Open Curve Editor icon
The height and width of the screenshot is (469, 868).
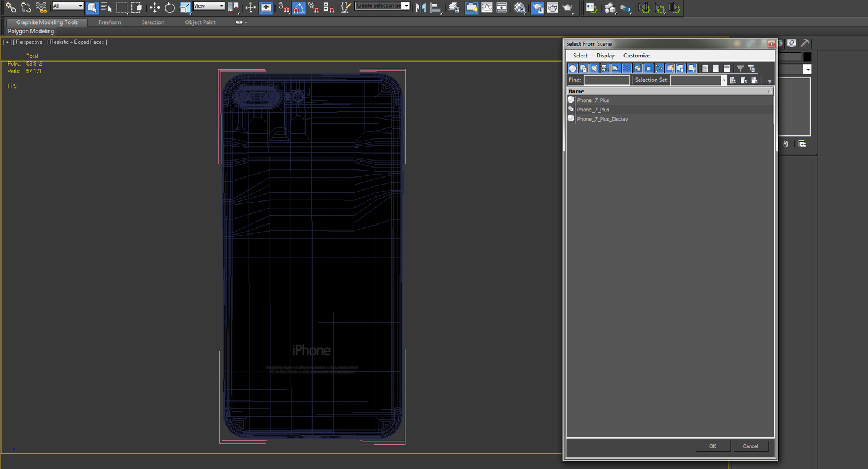pos(487,8)
